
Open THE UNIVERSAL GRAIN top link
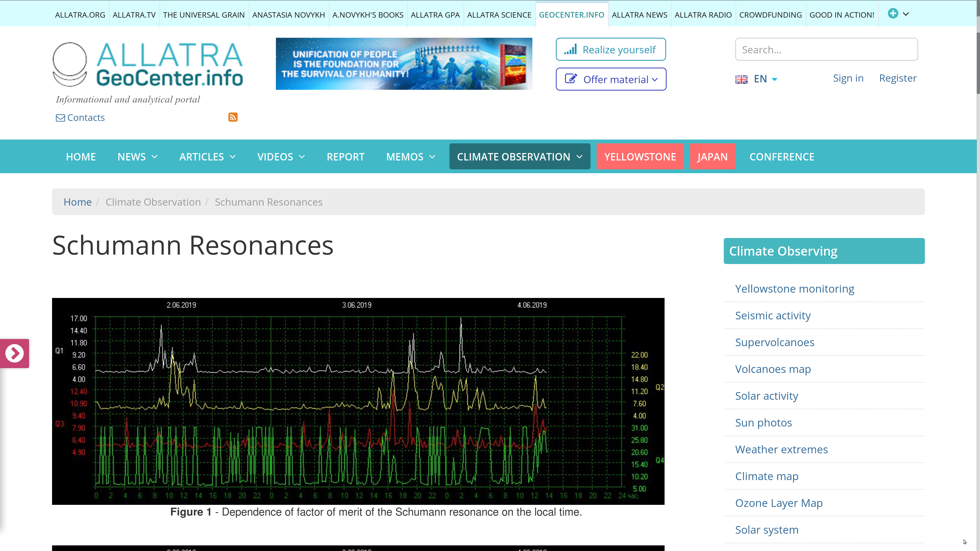click(204, 15)
